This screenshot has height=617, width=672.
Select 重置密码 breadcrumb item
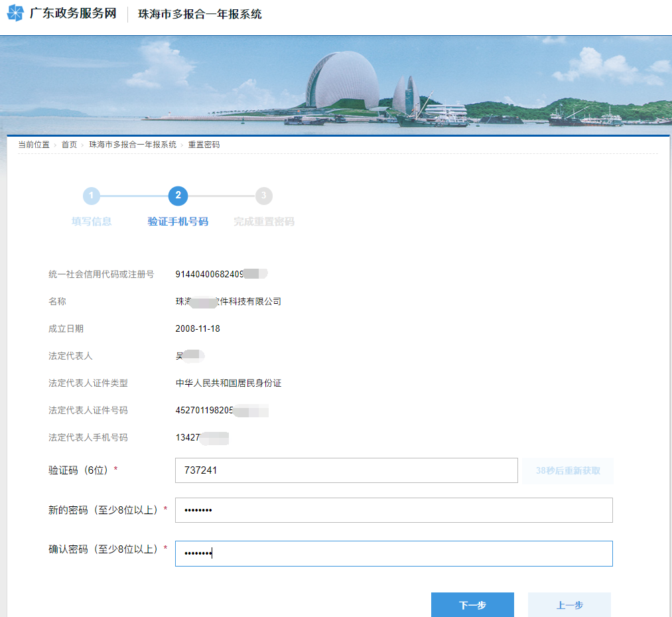pyautogui.click(x=204, y=145)
